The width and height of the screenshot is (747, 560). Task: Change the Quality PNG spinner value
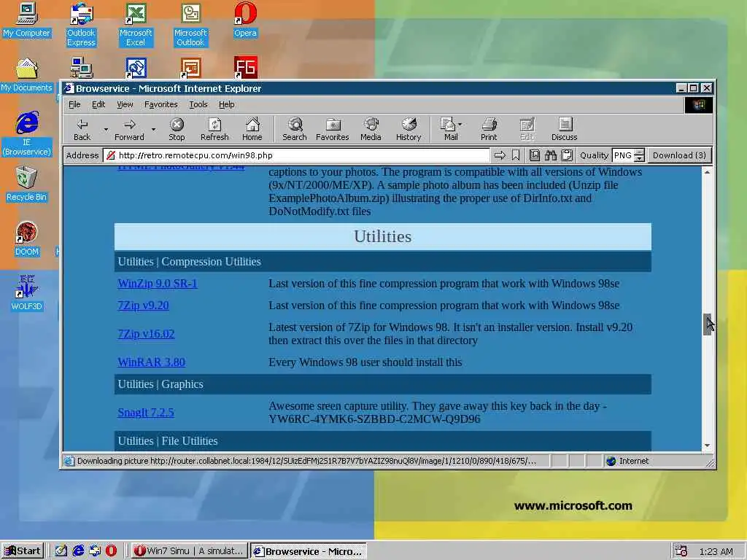click(640, 155)
